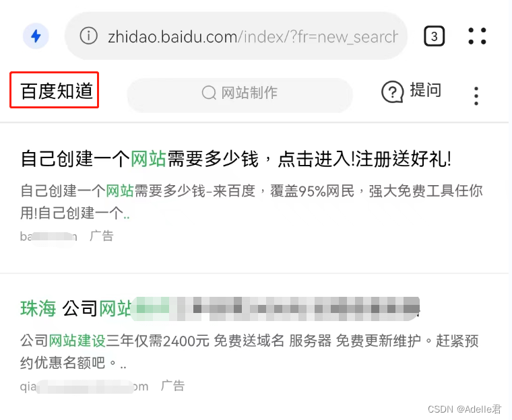Click the blurred ba… source domain
This screenshot has height=420, width=512.
[x=49, y=236]
